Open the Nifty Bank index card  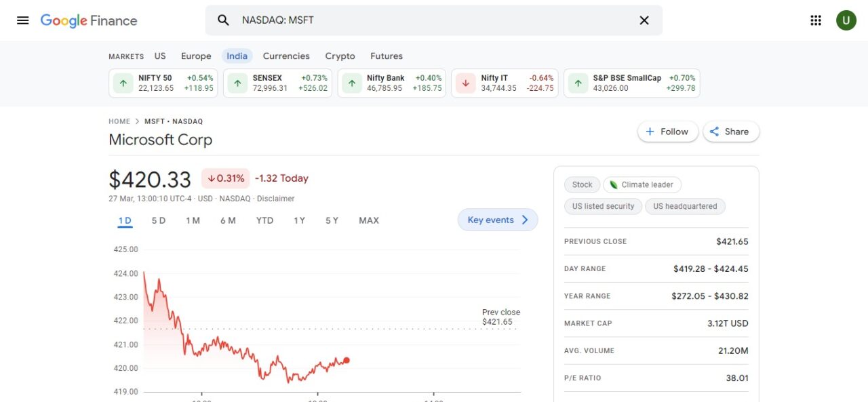pyautogui.click(x=392, y=83)
